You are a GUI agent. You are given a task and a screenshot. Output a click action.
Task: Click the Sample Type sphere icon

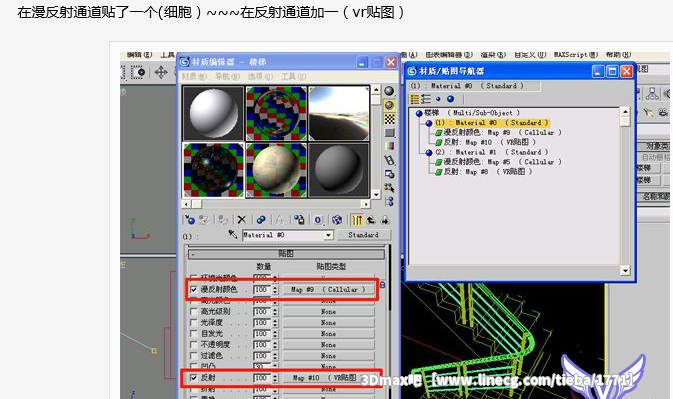tap(389, 91)
